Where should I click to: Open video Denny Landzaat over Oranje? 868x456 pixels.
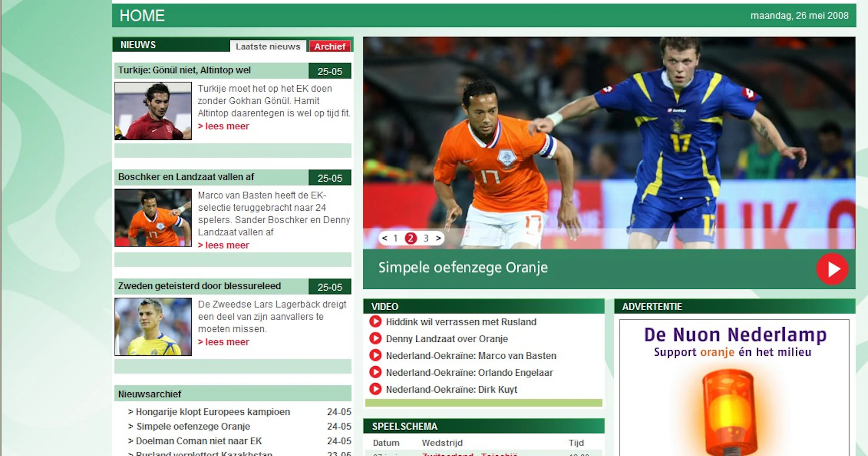[447, 339]
